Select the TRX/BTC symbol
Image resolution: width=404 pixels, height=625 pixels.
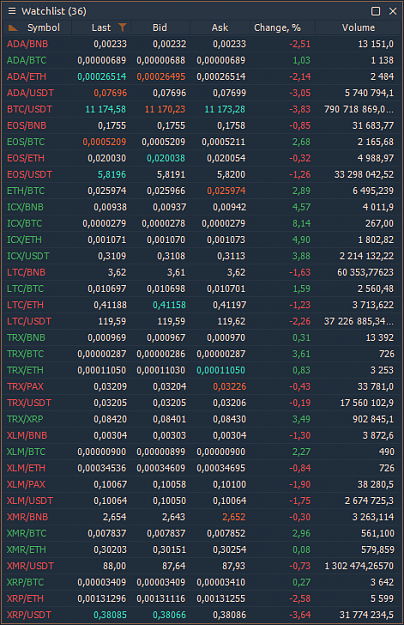25,354
